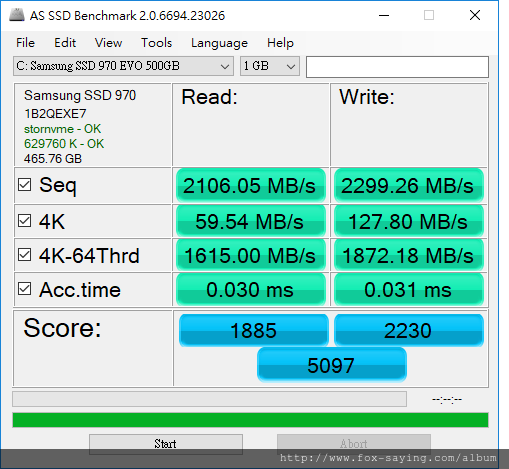Expand the Samsung SSD 970 EVO drive dropdown
Image resolution: width=509 pixels, height=469 pixels.
click(x=123, y=66)
